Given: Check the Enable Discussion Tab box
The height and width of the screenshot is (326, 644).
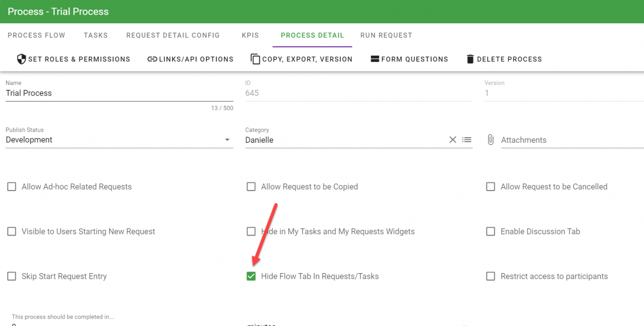Looking at the screenshot, I should pos(491,232).
